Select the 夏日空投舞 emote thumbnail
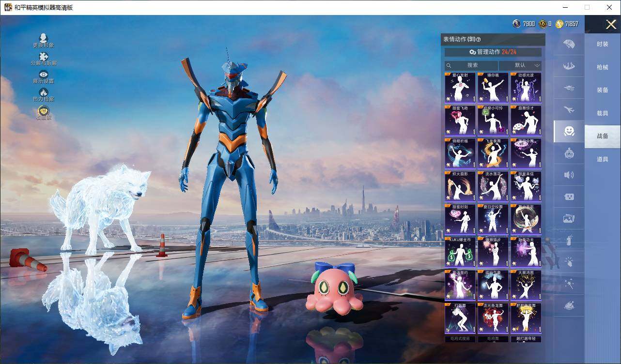The width and height of the screenshot is (621, 364). [493, 219]
